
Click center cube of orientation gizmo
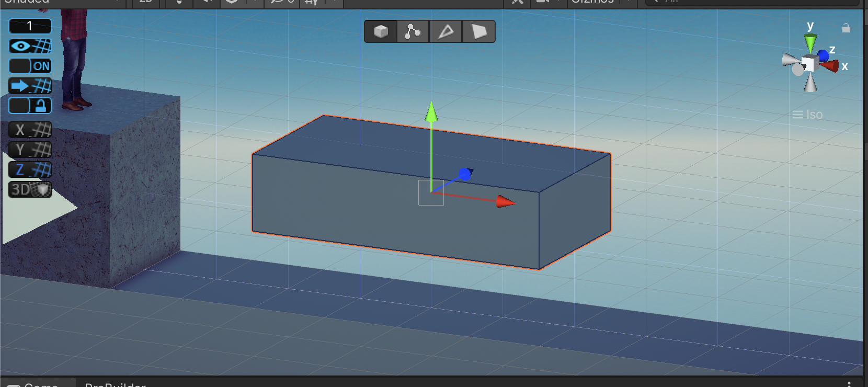(x=810, y=63)
